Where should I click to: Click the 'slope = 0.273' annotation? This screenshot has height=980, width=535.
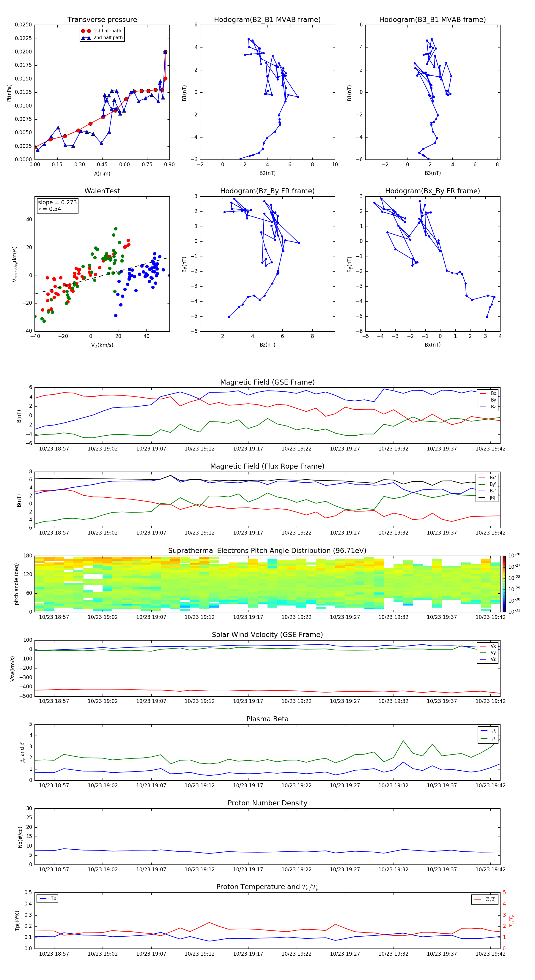57,203
